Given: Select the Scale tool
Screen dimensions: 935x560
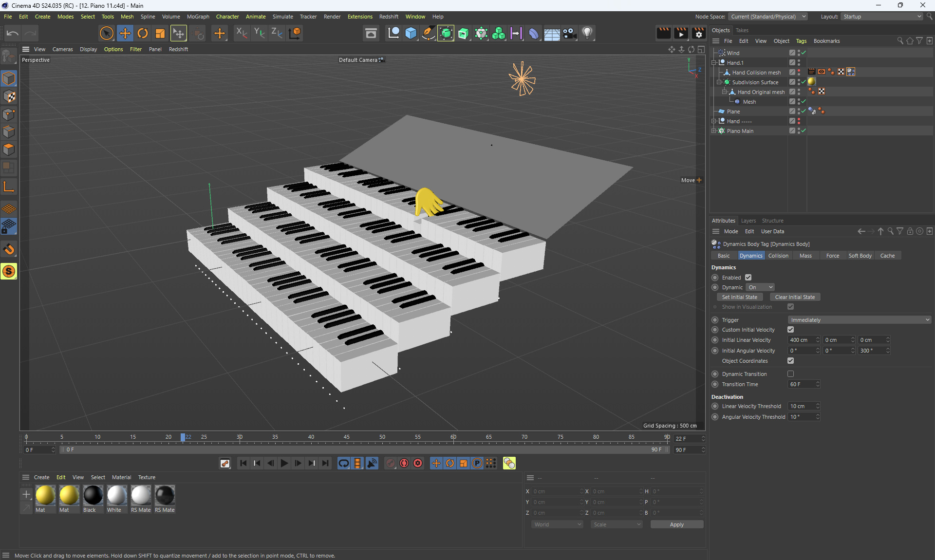Looking at the screenshot, I should point(160,33).
